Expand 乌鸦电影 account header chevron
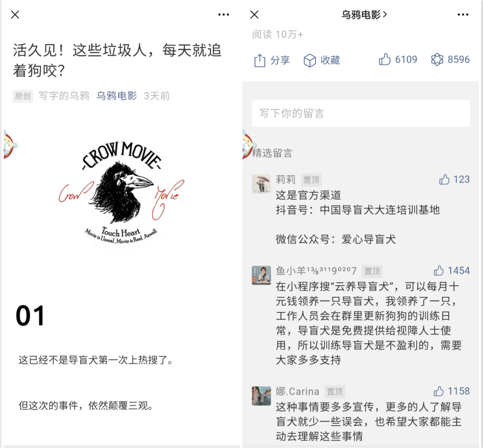The width and height of the screenshot is (483, 448). (x=385, y=14)
